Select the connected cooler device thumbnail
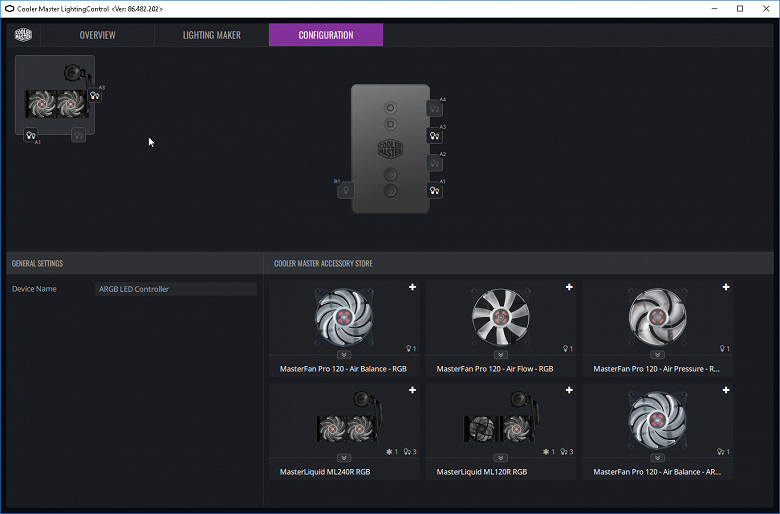Screen dimensions: 780x514 55,95
